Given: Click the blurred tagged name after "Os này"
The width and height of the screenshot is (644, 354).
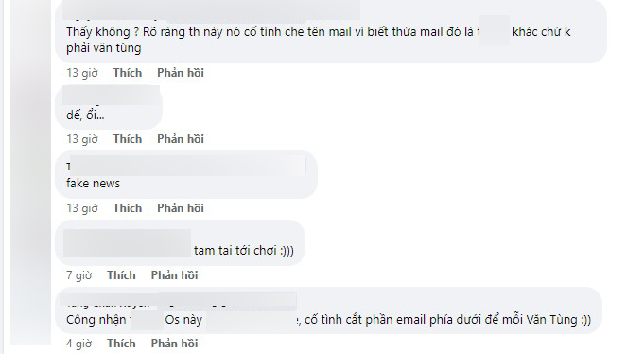Looking at the screenshot, I should [x=252, y=320].
